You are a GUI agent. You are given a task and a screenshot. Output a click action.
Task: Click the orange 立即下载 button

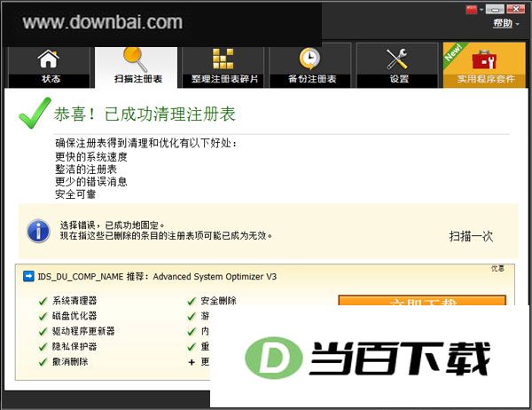[x=422, y=300]
